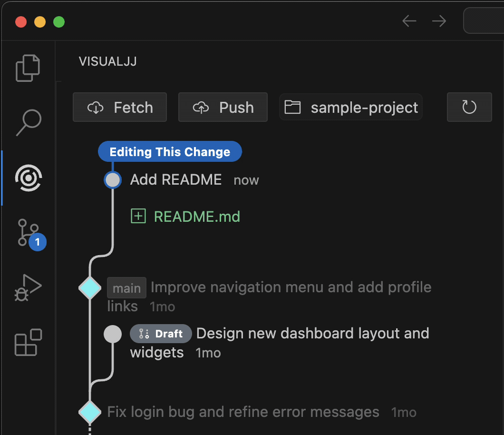Open the sample-project repository selector
Image resolution: width=504 pixels, height=435 pixels.
pos(351,107)
